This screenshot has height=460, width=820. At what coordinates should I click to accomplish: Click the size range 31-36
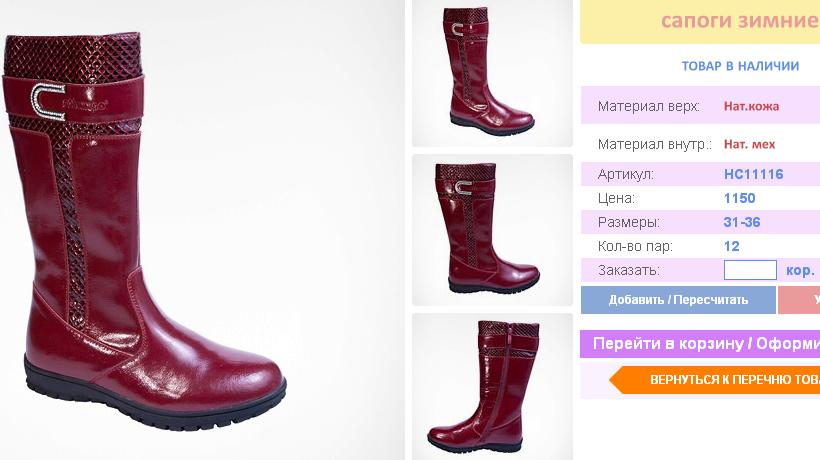(742, 222)
